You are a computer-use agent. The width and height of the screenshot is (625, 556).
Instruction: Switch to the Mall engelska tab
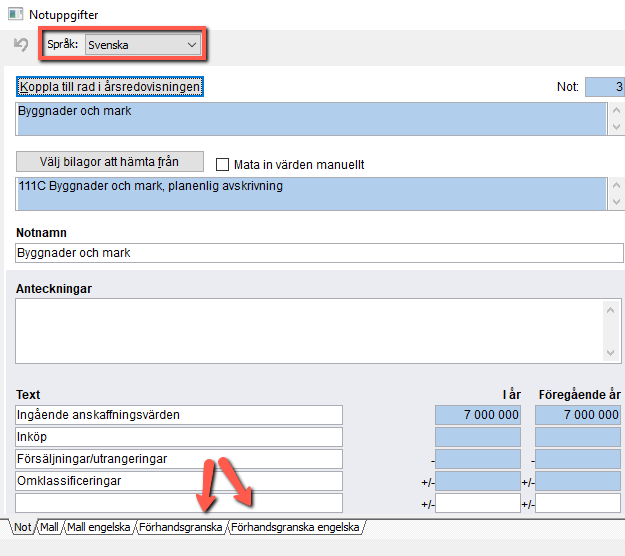(99, 527)
